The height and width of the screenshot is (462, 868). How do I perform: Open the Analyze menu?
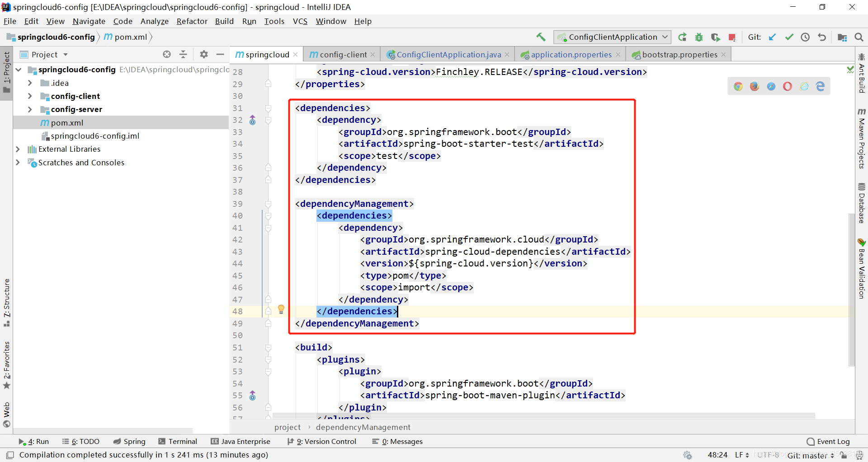[x=154, y=21]
